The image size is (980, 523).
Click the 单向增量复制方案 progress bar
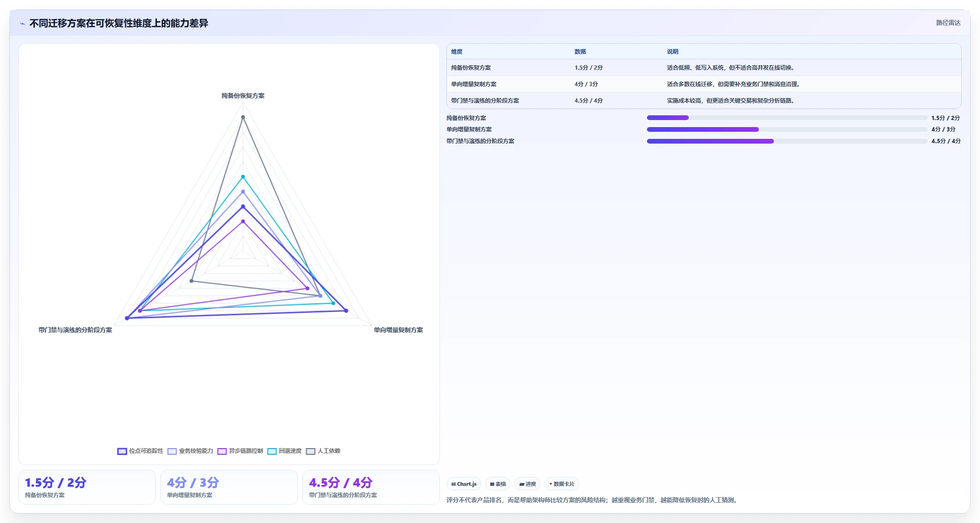(x=787, y=129)
